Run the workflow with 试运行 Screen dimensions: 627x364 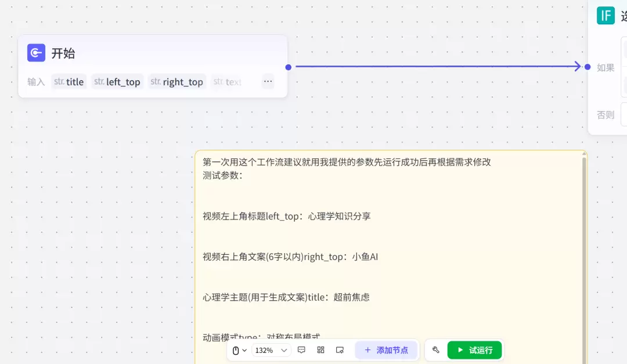point(475,350)
